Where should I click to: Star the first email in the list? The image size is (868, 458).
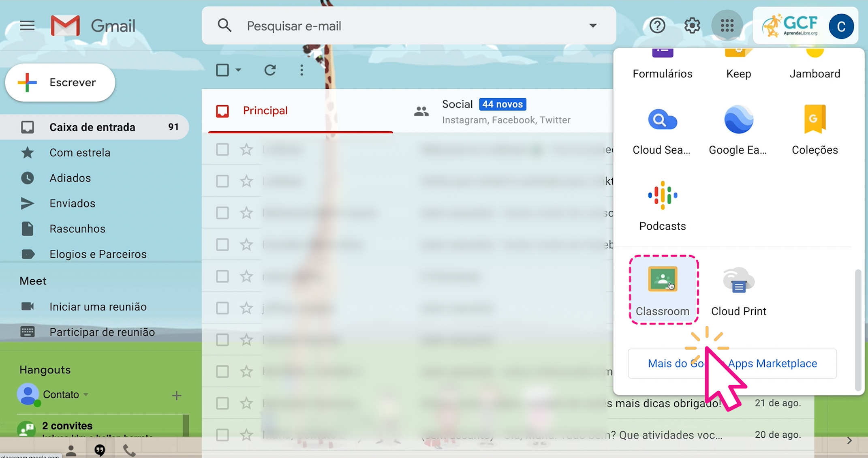[246, 150]
